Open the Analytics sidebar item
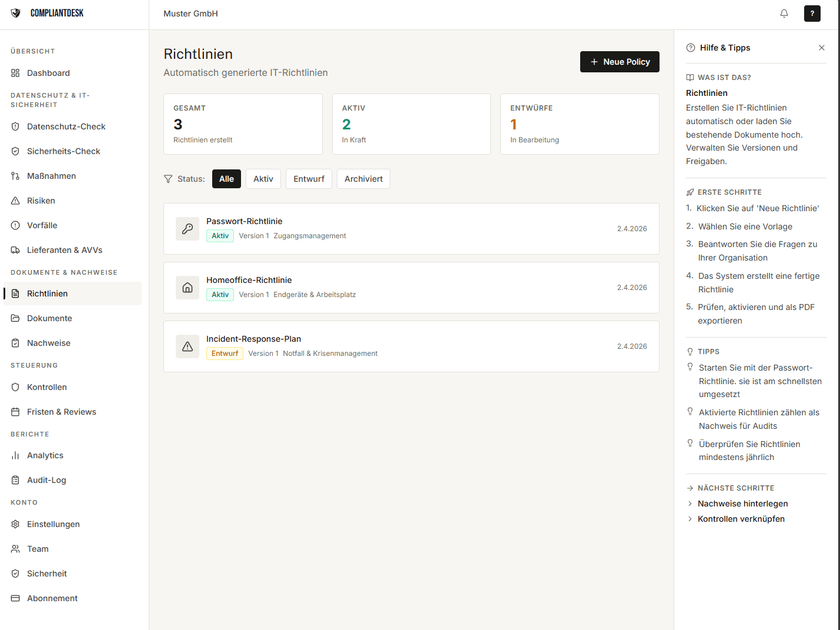The width and height of the screenshot is (840, 630). pos(45,455)
